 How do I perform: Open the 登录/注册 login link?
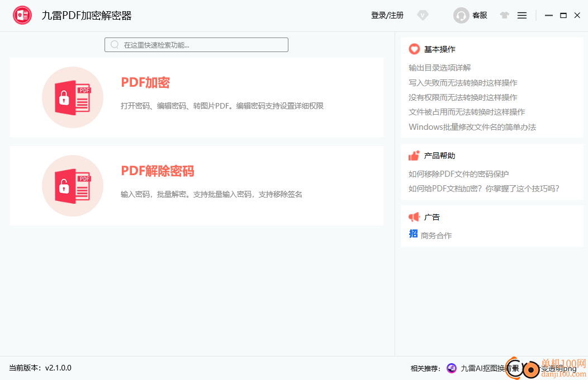pos(387,16)
